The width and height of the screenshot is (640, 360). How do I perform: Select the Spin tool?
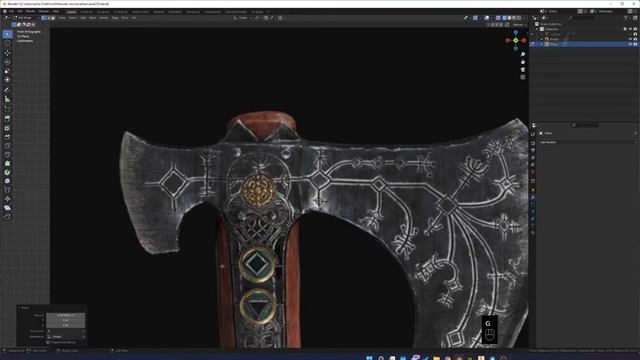(x=7, y=172)
